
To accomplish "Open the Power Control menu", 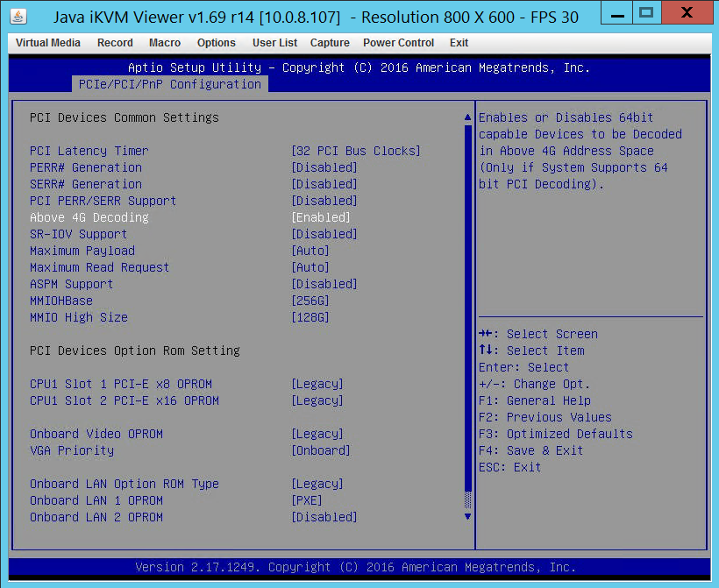I will tap(398, 42).
